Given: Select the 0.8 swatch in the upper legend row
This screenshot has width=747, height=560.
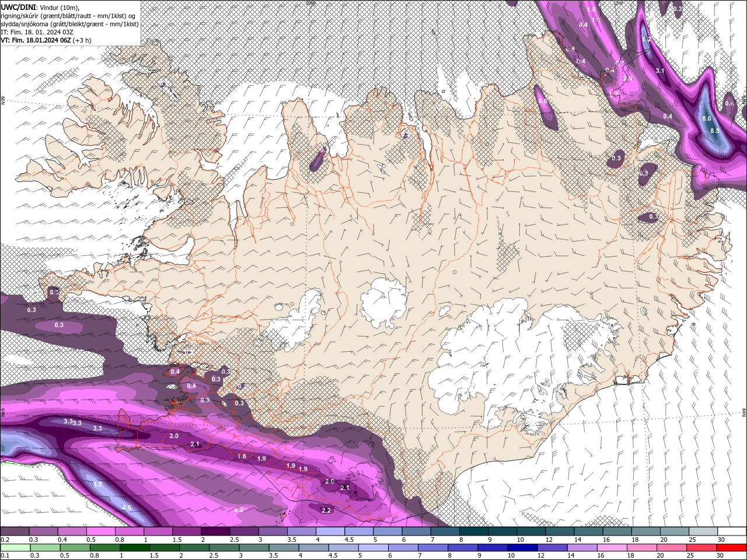Looking at the screenshot, I should click(x=129, y=531).
